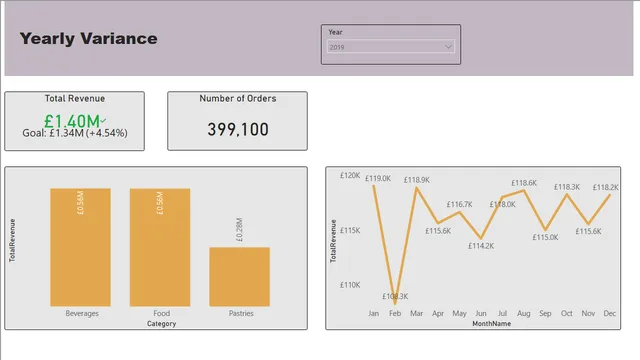Screen dimensions: 640x360
Task: Click the £0.28M Pastries data label
Action: click(x=240, y=229)
